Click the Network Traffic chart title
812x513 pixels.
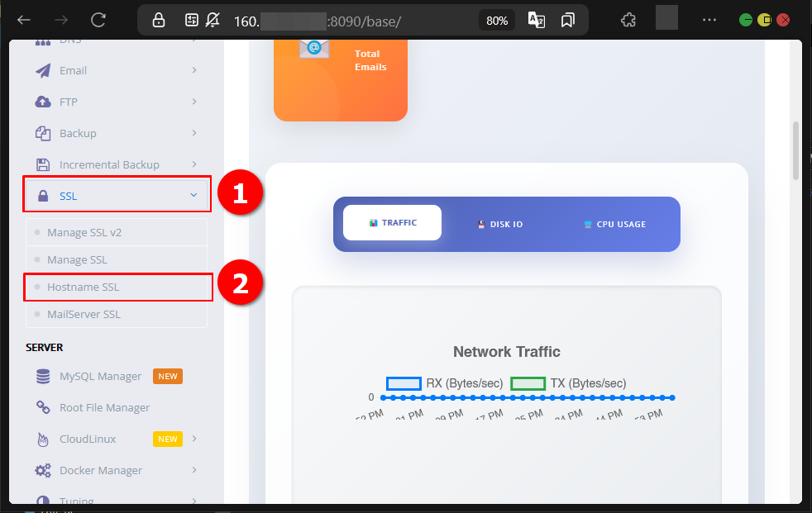tap(506, 352)
